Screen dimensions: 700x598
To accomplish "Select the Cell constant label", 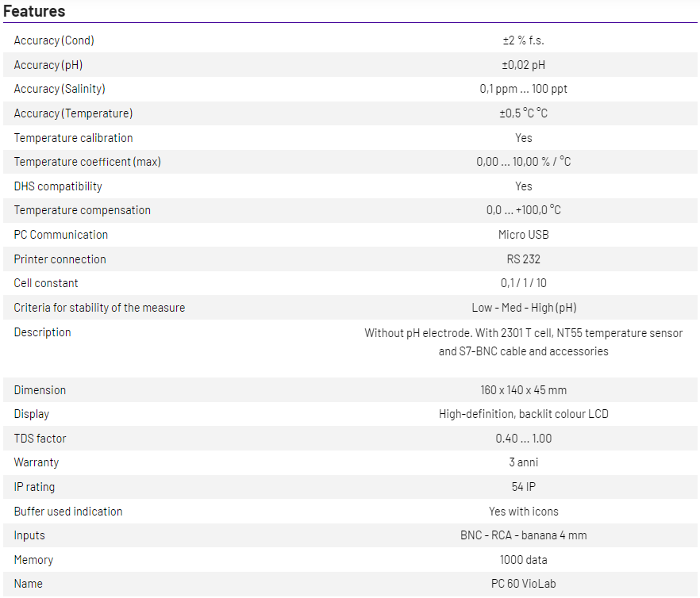I will (46, 283).
